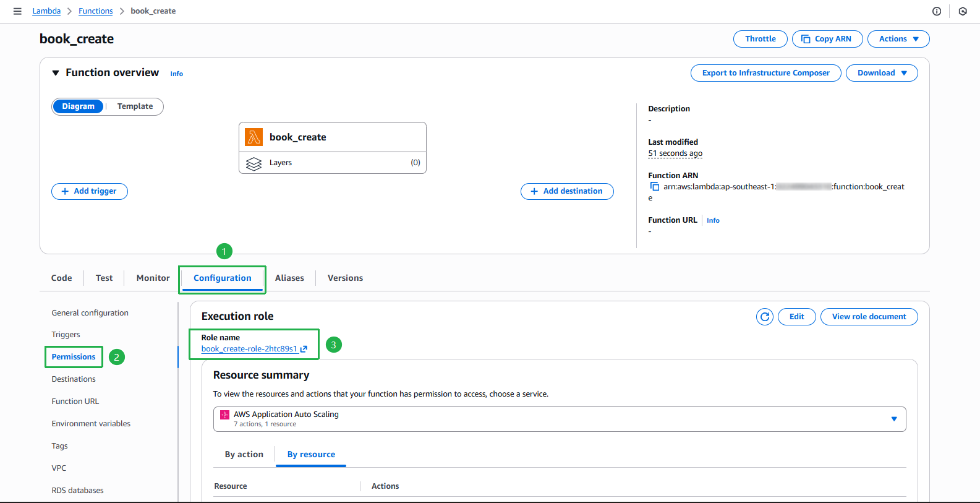Click the orange Lambda icon in diagram
Image resolution: width=980 pixels, height=503 pixels.
point(254,137)
